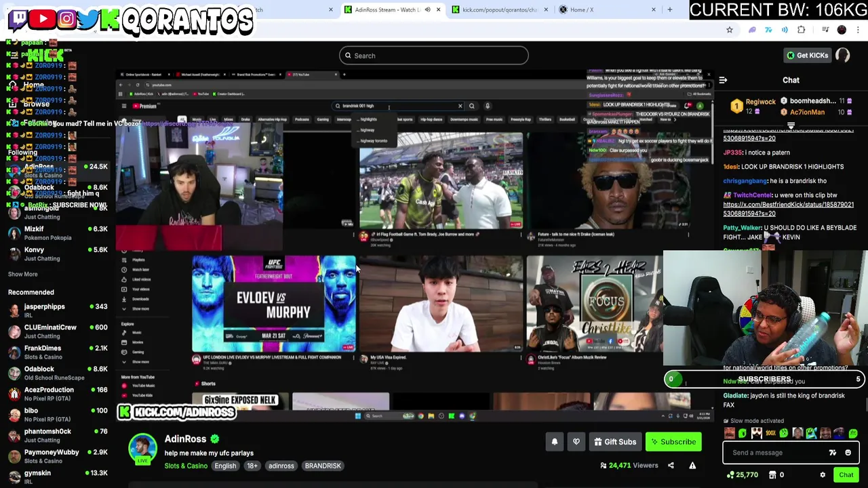Image resolution: width=868 pixels, height=488 pixels.
Task: Click the 25,770 channel points balance
Action: (742, 475)
